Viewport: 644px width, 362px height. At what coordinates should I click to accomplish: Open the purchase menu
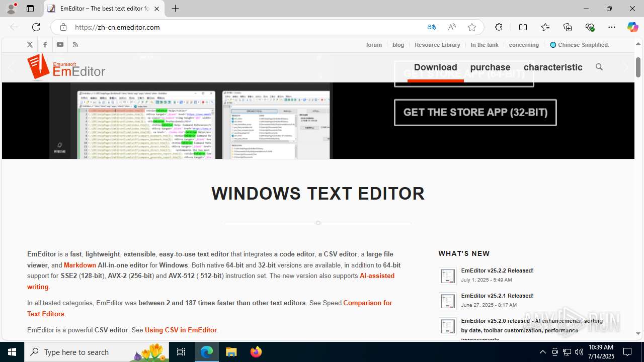pyautogui.click(x=490, y=67)
